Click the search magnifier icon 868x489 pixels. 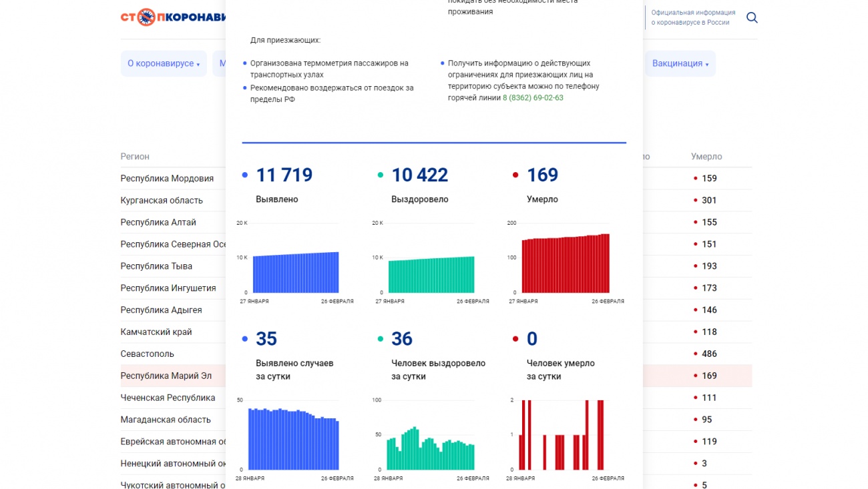tap(752, 18)
